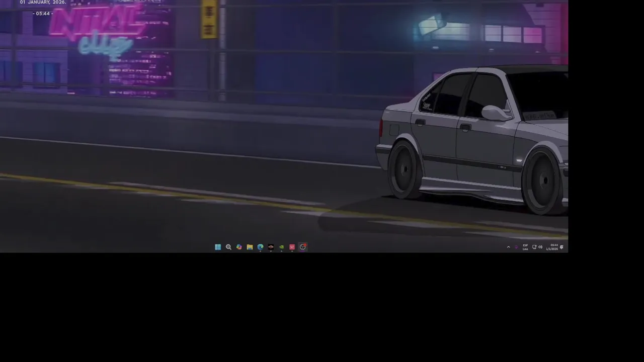
Task: Open taskbar Search magnifier
Action: [228, 247]
